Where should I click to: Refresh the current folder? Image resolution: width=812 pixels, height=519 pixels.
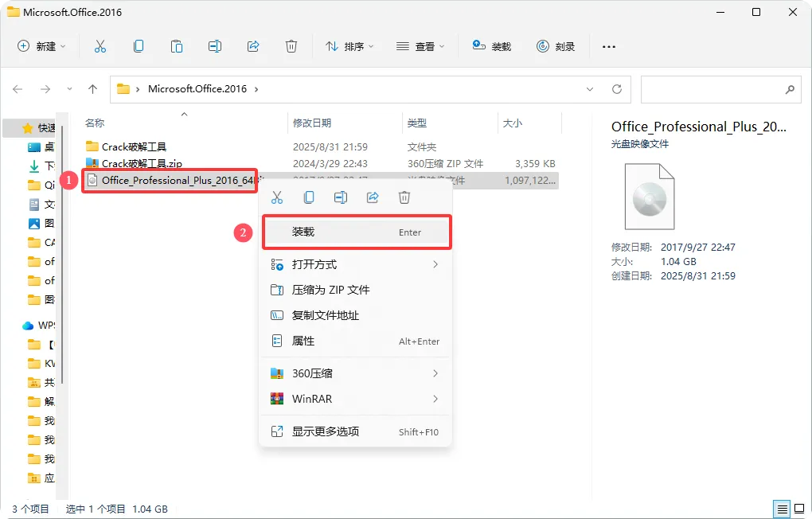(617, 89)
